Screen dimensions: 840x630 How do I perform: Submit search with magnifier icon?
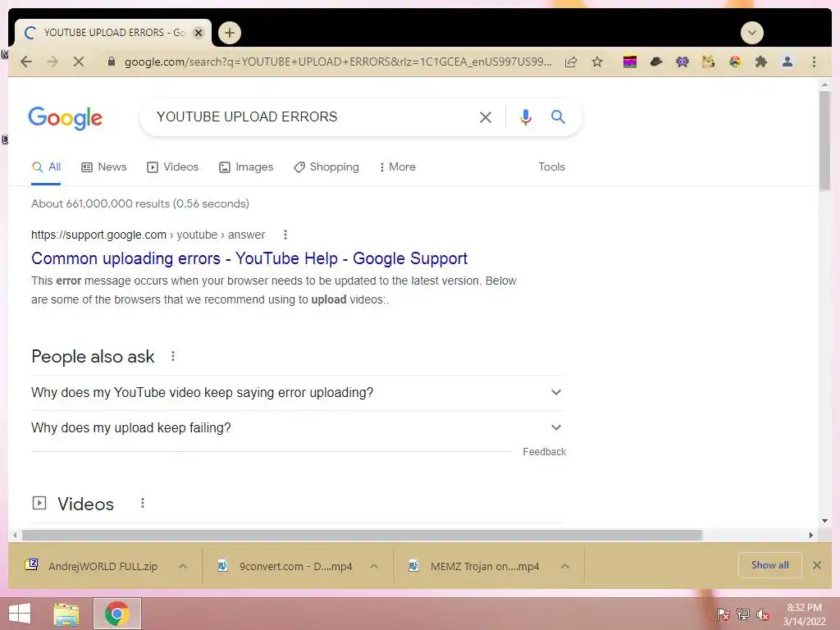558,116
